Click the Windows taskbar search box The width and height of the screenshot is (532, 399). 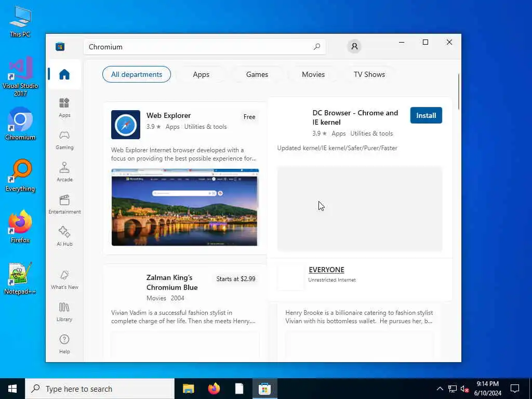(x=100, y=389)
